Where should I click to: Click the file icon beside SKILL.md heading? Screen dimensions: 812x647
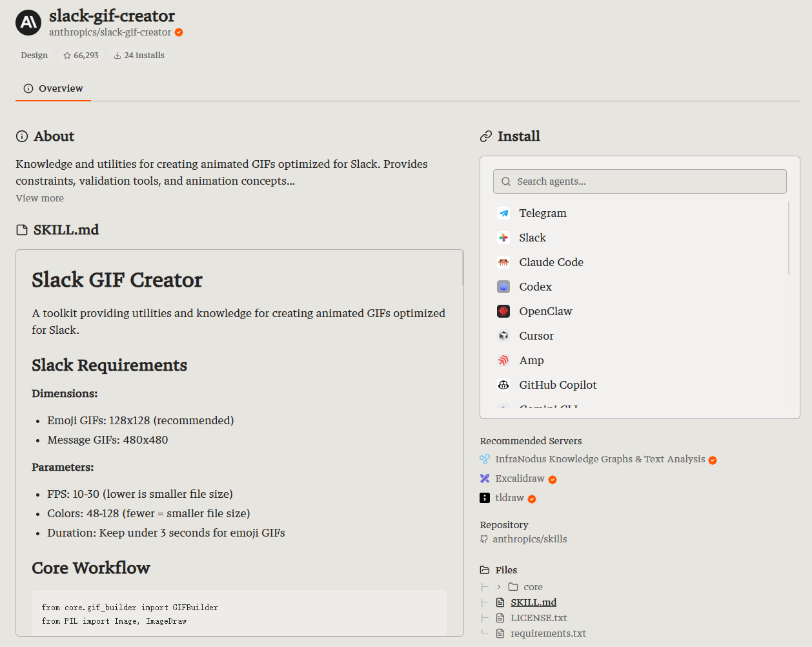[22, 230]
